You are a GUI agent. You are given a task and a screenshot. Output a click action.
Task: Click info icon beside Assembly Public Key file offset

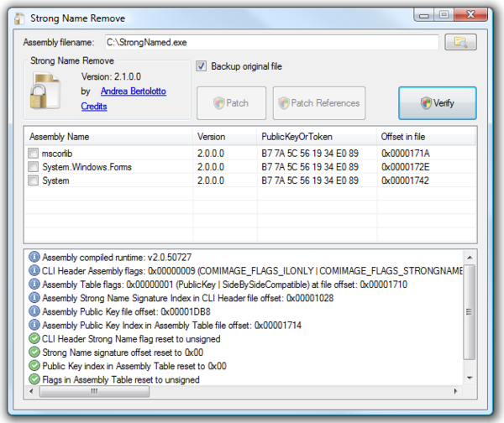[34, 311]
